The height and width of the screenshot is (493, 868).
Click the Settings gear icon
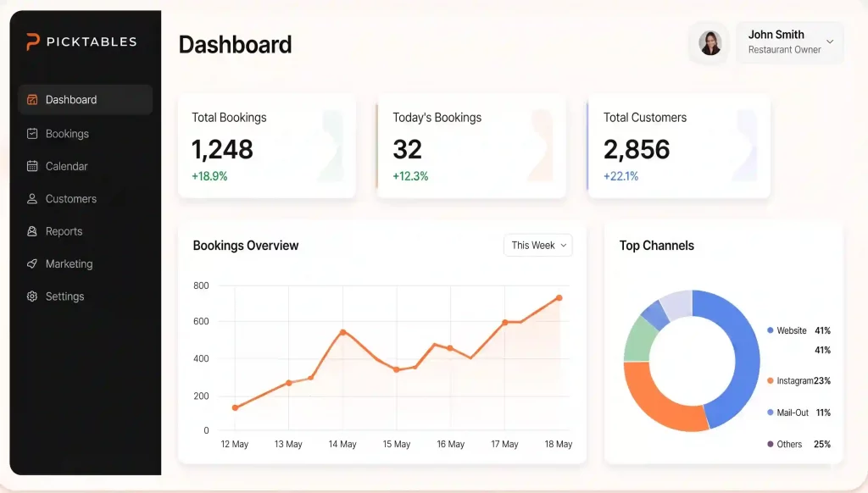(32, 296)
